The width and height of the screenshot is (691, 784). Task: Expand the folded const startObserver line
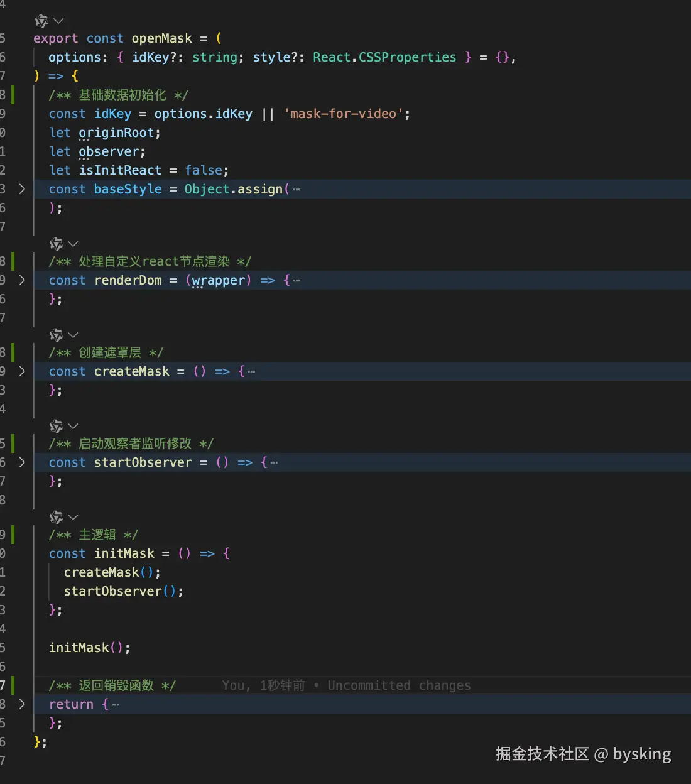(22, 462)
